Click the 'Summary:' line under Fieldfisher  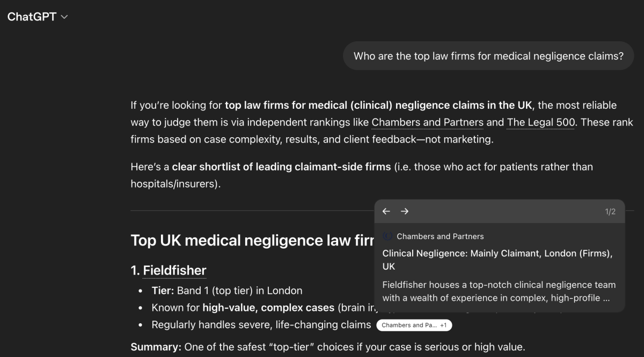point(327,347)
